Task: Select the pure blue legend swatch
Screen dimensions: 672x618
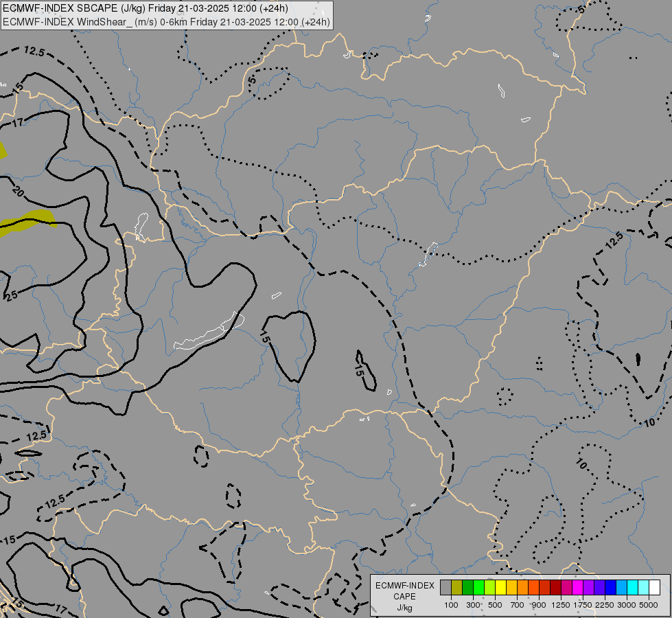Action: [x=611, y=587]
